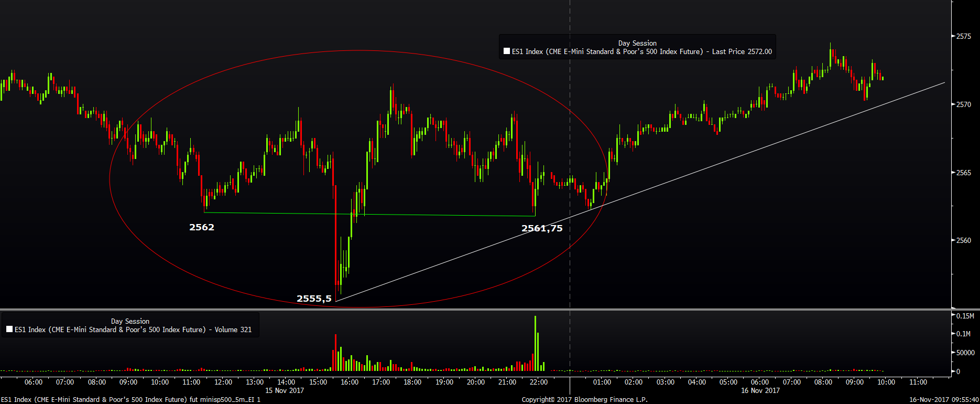Click the 2575 price axis label
The image size is (980, 404).
964,36
